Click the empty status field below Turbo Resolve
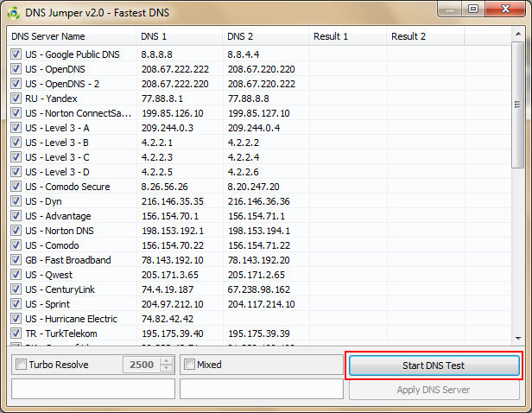Screen dimensions: 532x413 (x=93, y=389)
